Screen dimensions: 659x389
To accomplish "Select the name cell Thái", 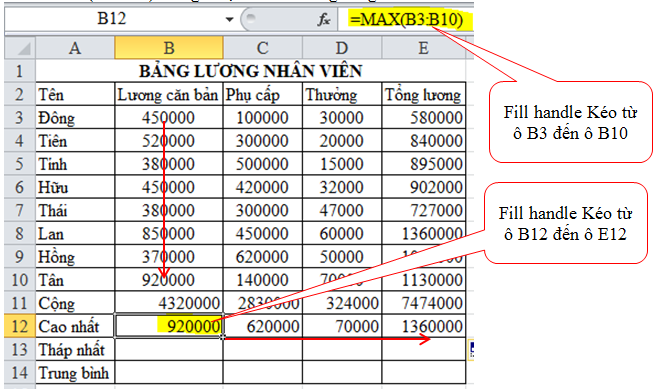I will coord(75,210).
